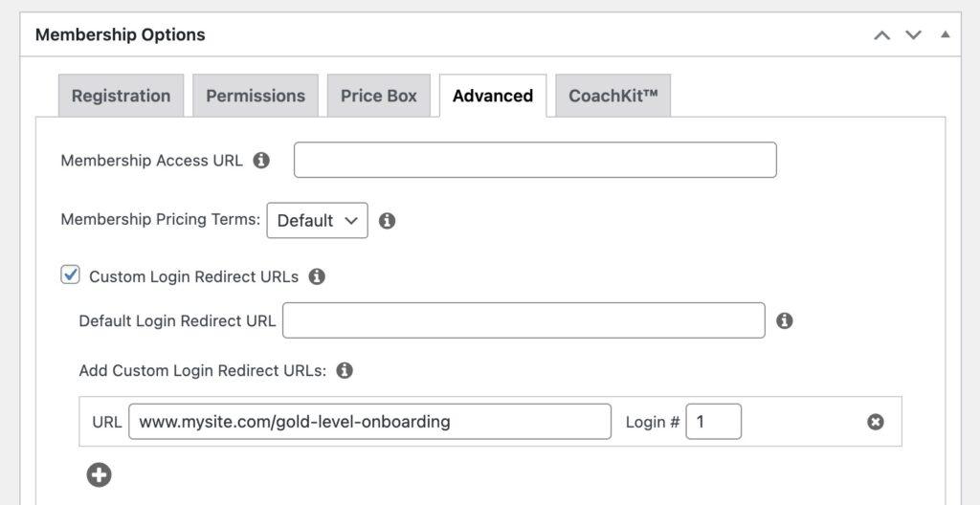Select the Advanced tab
Viewport: 980px width, 505px height.
pos(493,97)
